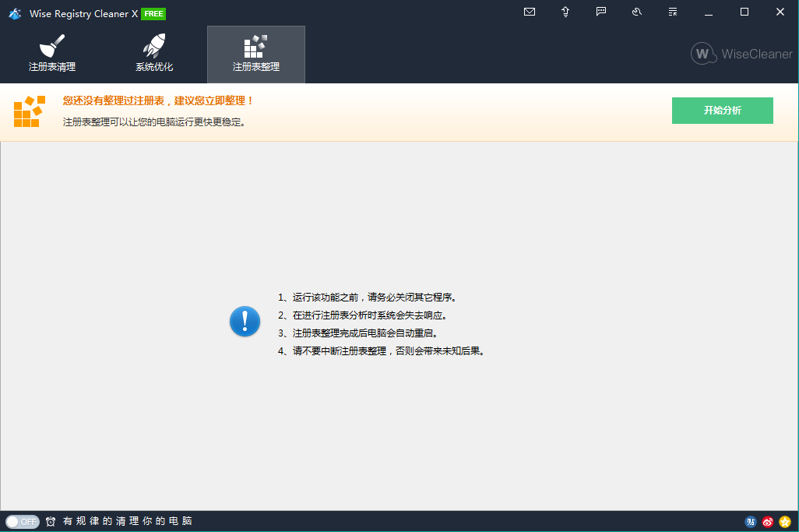Screen dimensions: 799x532
Task: Switch to the 系统优化 tab
Action: pyautogui.click(x=154, y=55)
